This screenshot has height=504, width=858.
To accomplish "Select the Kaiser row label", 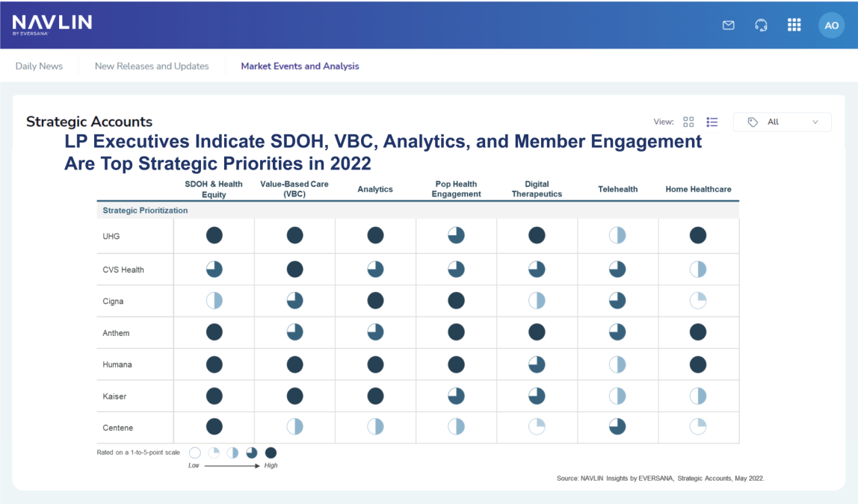I will click(x=114, y=396).
